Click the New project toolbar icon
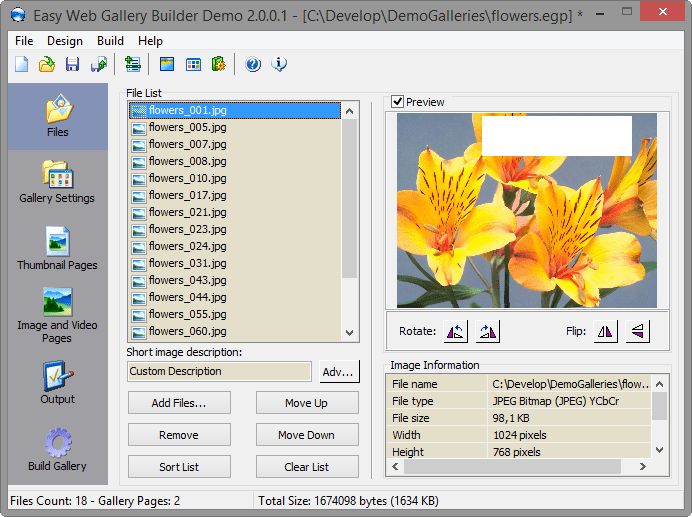Image resolution: width=692 pixels, height=517 pixels. coord(22,64)
